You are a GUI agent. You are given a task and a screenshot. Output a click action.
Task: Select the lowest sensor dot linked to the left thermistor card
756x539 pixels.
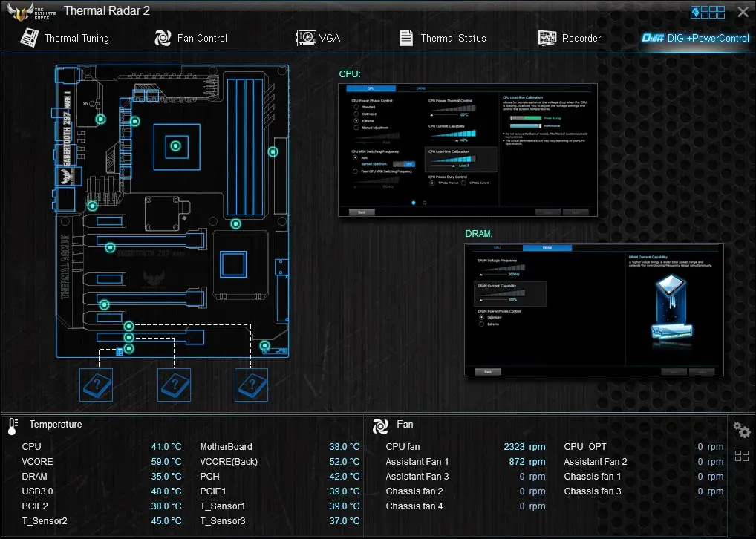coord(128,348)
